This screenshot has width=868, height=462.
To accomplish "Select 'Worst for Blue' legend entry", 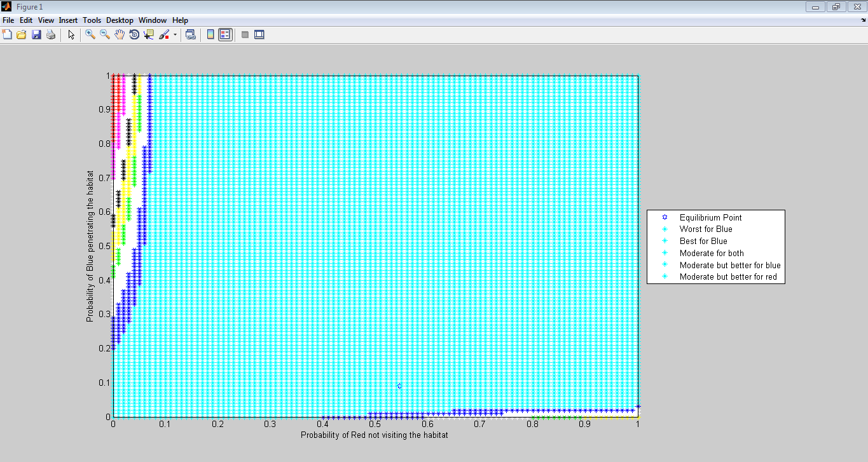I will pos(706,229).
